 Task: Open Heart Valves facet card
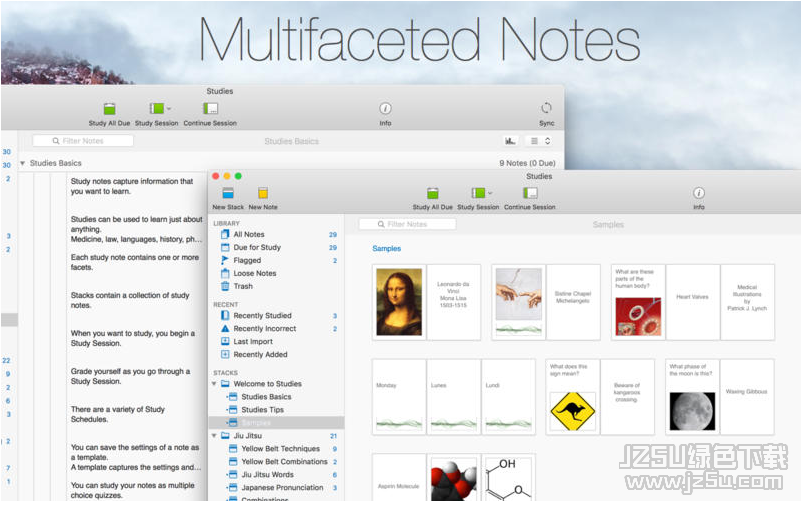click(693, 303)
